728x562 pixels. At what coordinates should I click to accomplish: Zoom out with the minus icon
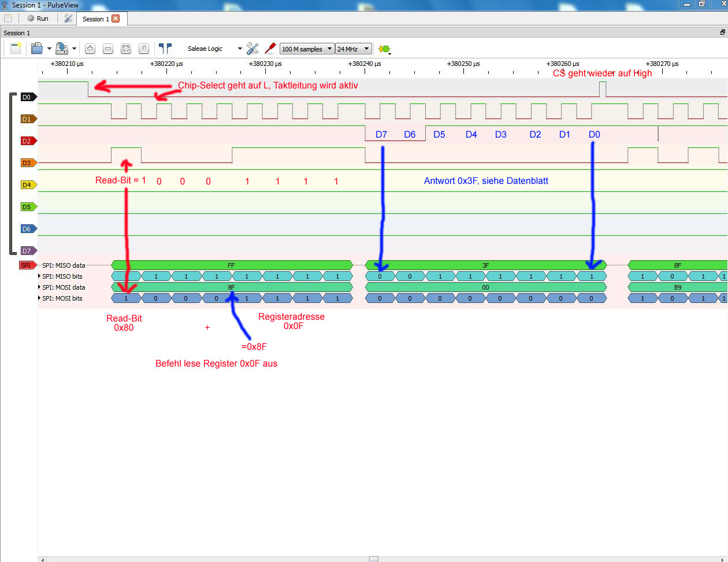(107, 49)
